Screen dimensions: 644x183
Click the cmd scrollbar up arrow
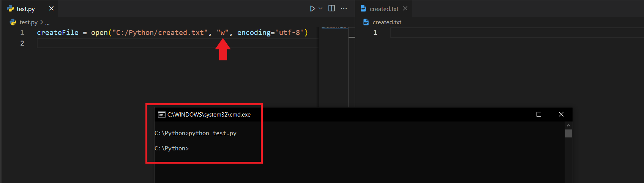click(x=568, y=126)
